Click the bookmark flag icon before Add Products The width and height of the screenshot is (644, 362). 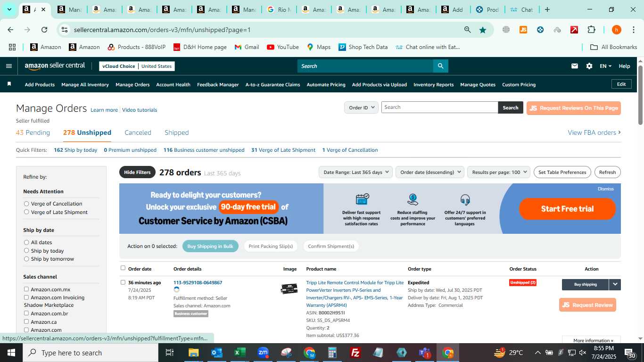[x=9, y=84]
